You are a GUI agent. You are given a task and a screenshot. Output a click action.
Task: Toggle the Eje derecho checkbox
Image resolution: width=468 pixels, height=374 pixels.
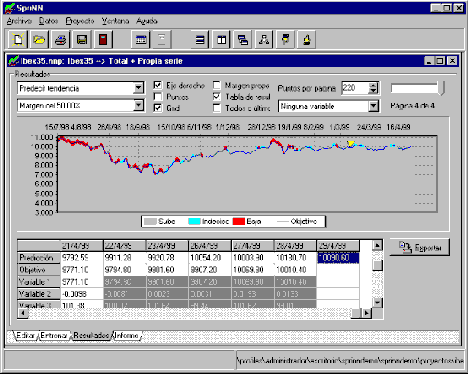point(158,85)
